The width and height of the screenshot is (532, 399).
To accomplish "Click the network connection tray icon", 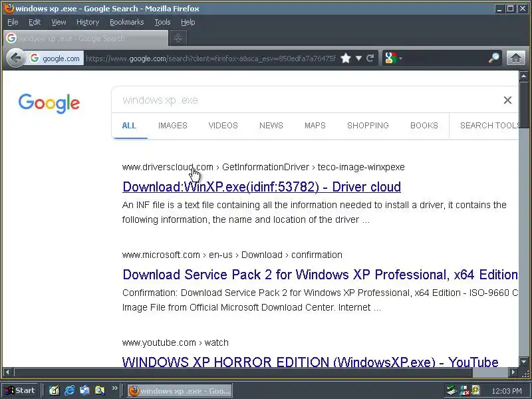I will point(452,390).
